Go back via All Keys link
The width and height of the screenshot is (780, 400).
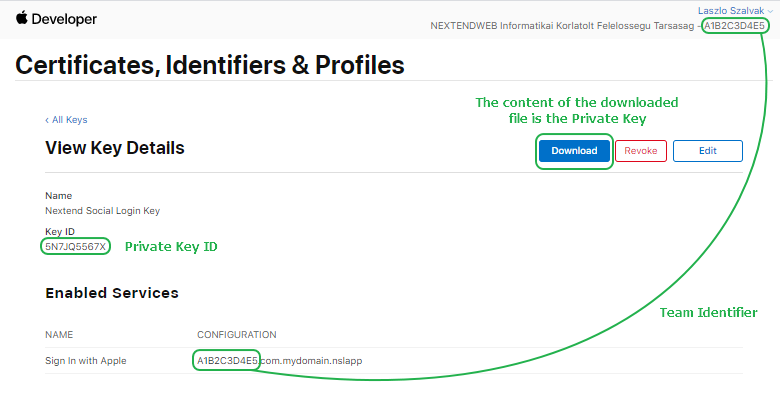(x=67, y=119)
